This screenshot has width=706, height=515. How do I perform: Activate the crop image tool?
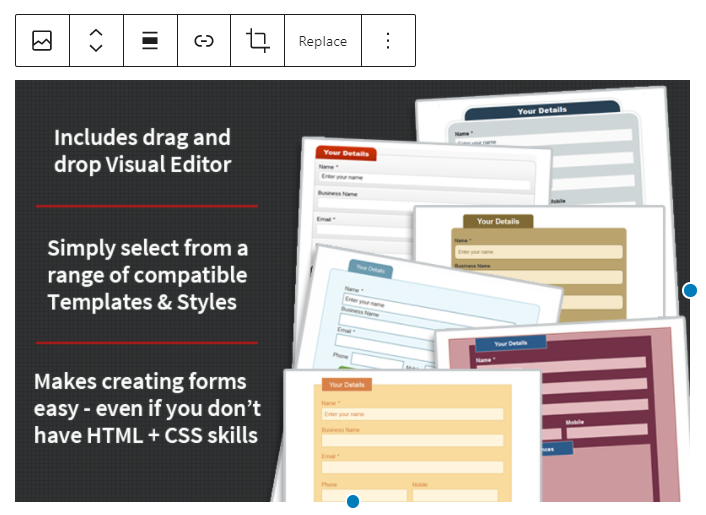(257, 41)
